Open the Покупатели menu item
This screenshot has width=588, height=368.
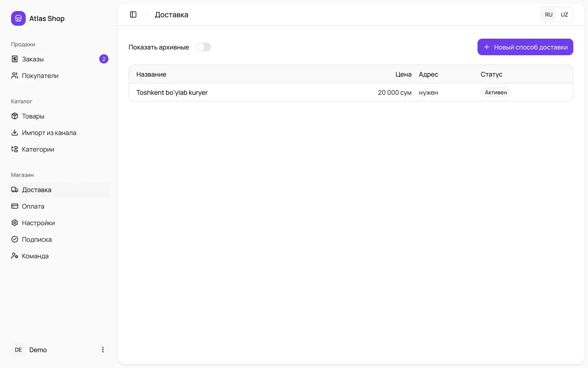[x=59, y=75]
